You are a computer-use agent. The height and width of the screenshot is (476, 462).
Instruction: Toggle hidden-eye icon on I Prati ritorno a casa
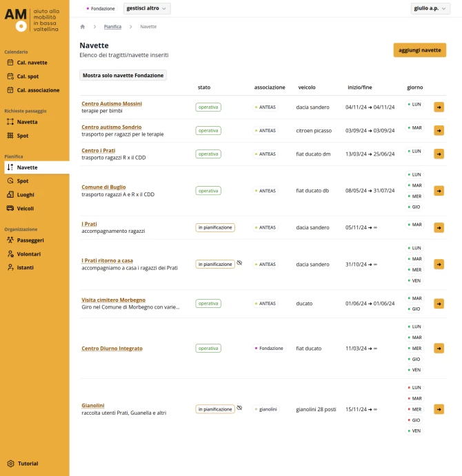239,263
